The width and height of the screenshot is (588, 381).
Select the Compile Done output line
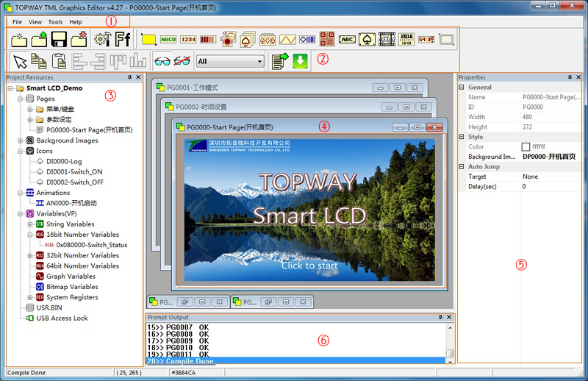295,361
